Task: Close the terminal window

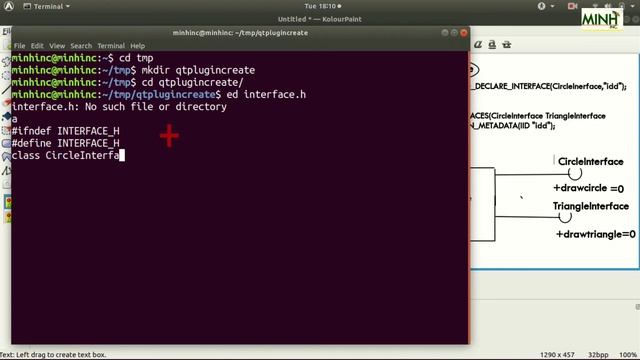Action: point(464,33)
